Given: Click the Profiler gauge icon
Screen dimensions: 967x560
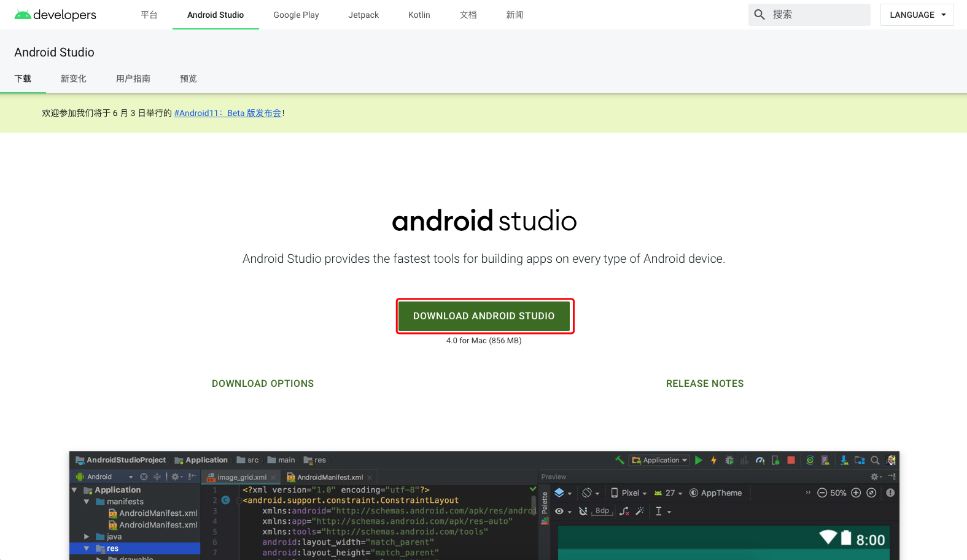Looking at the screenshot, I should (x=760, y=460).
